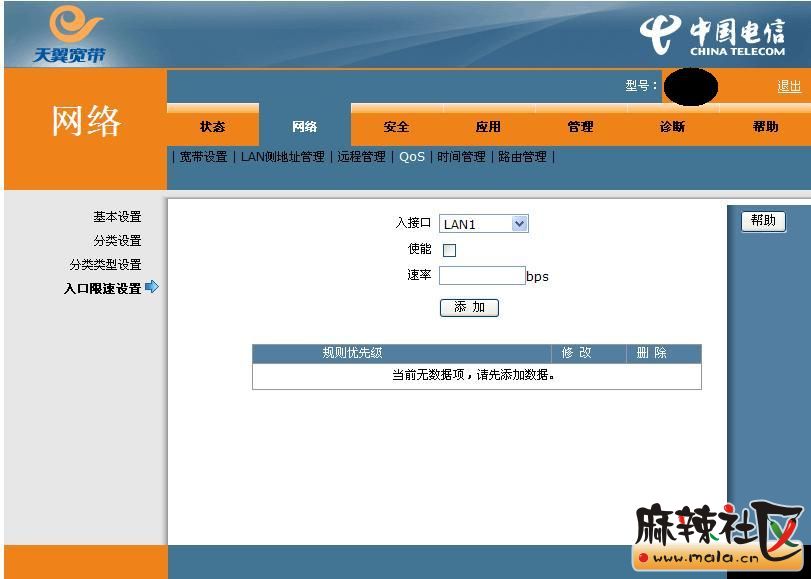Click the 帮助 tab in navigation bar

click(765, 127)
